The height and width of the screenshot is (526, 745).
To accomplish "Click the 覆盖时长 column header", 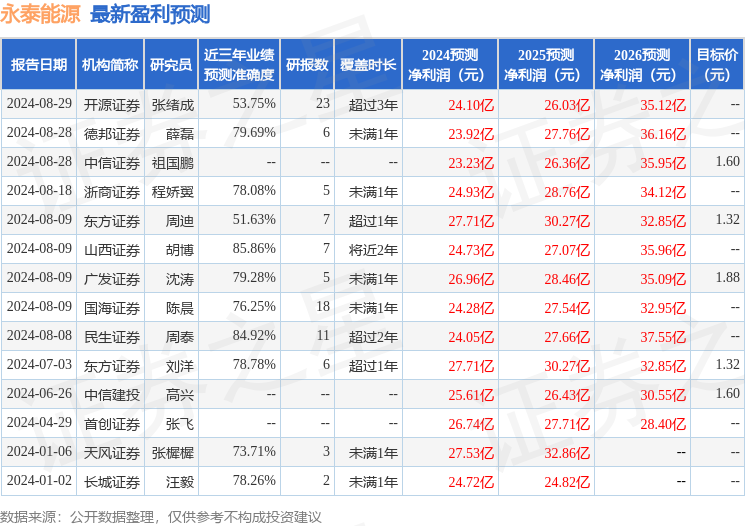I will [368, 65].
